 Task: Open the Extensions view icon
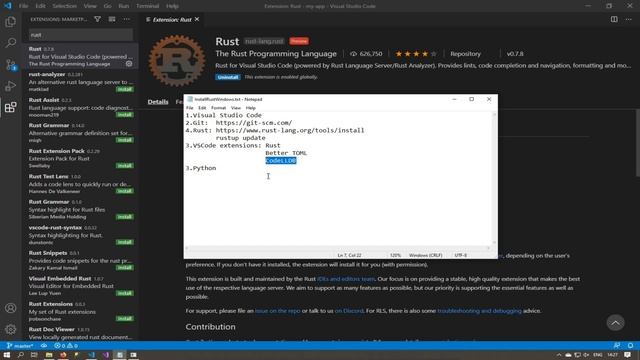point(11,107)
